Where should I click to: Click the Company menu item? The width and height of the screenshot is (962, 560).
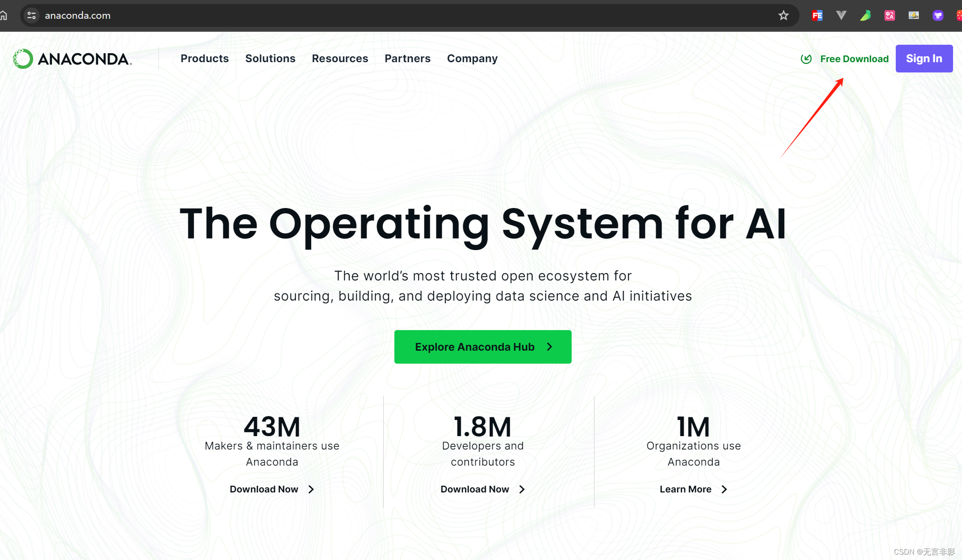tap(472, 59)
